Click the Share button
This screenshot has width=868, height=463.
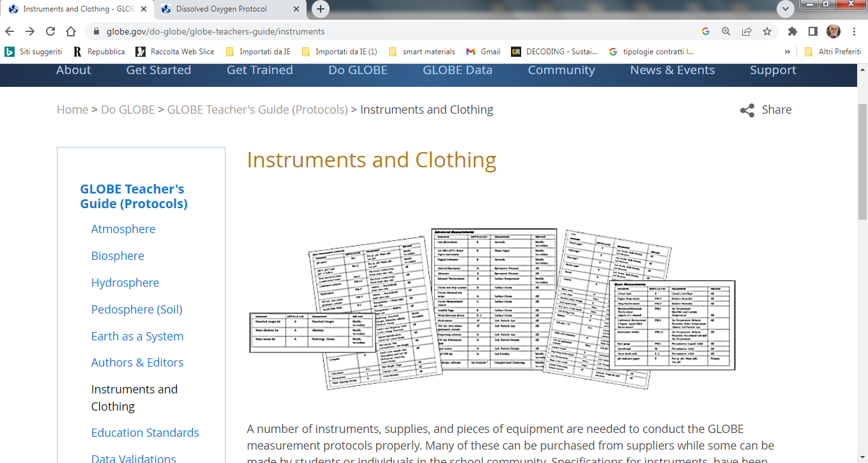coord(766,110)
